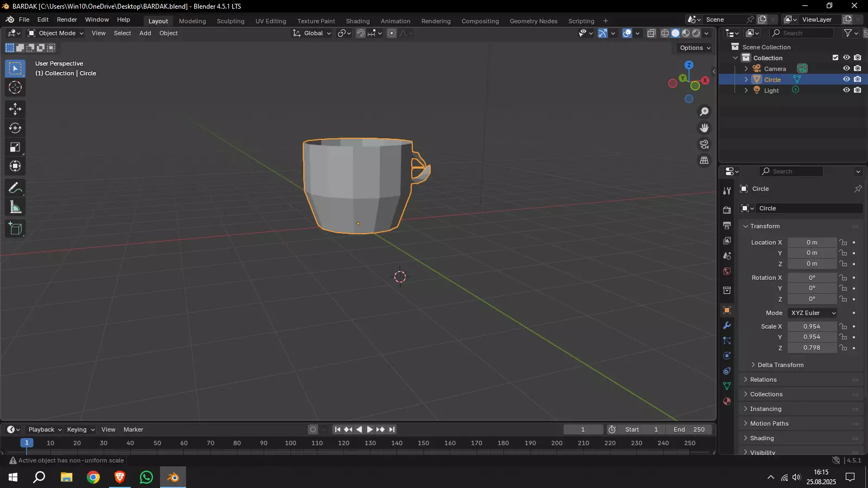Open the Render menu
The height and width of the screenshot is (488, 868).
(67, 20)
